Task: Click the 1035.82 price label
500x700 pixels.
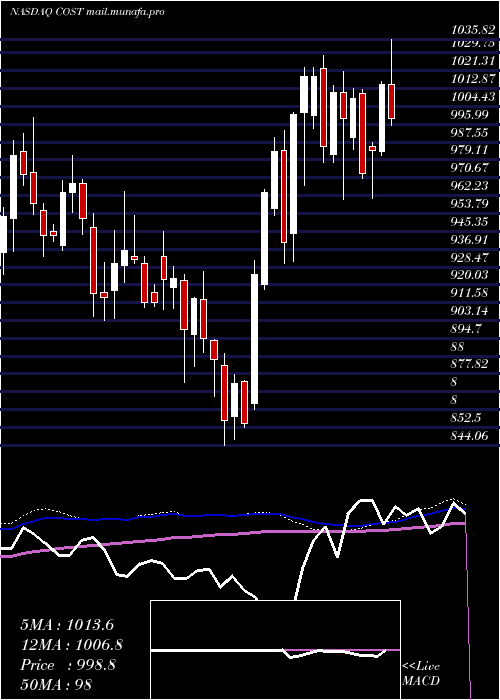Action: click(472, 30)
